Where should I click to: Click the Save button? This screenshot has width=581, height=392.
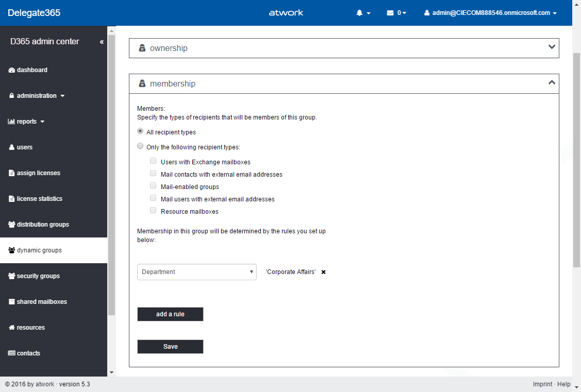point(170,347)
